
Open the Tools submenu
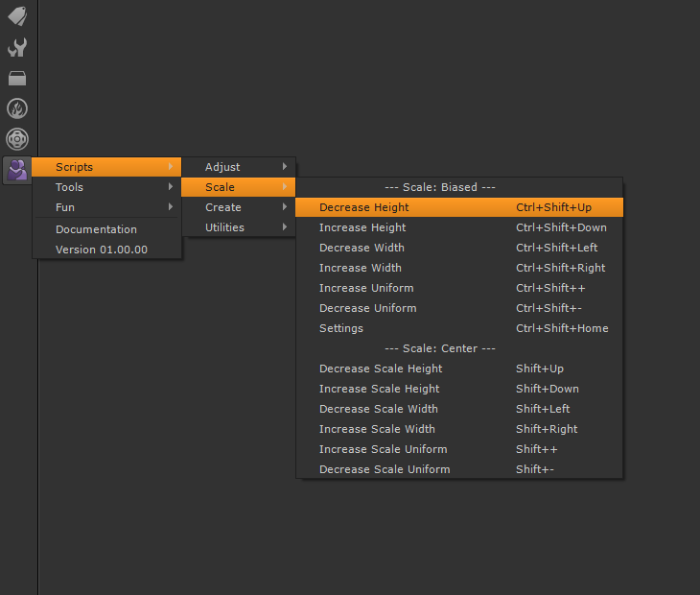pos(106,187)
